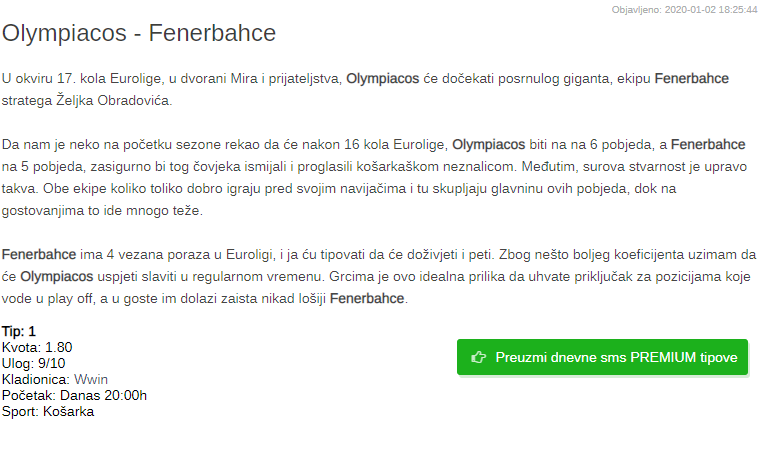Click the Ulog: 9/10 line
779x462 pixels.
pyautogui.click(x=34, y=363)
